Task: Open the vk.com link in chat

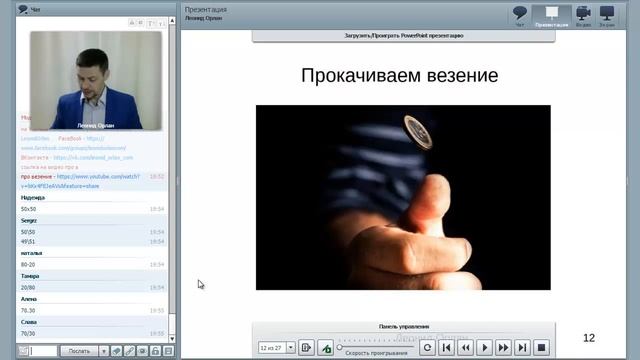Action: pos(93,158)
